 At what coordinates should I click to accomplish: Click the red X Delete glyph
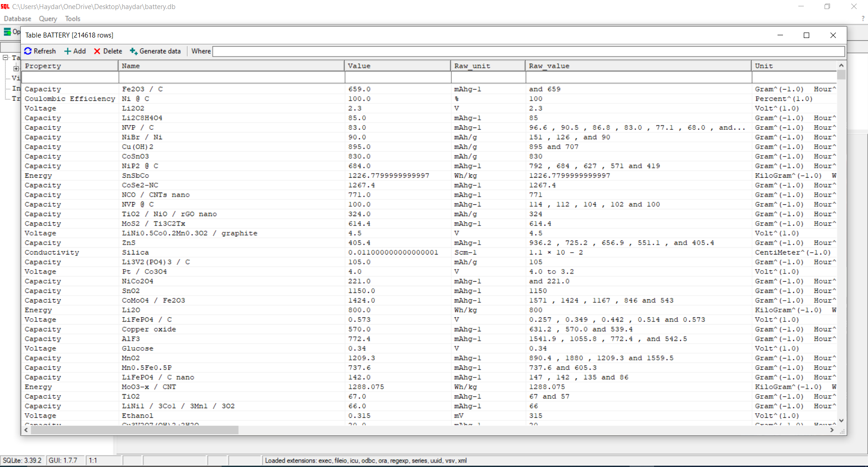coord(97,51)
